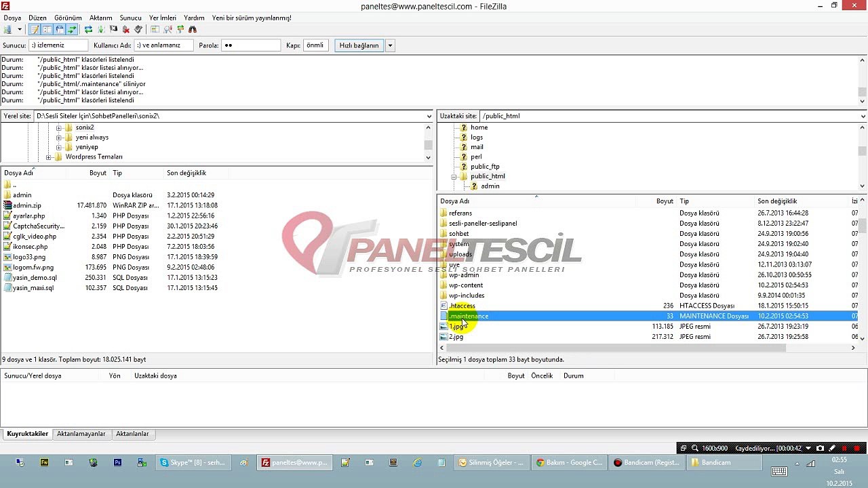Toggle directory comparison

(167, 29)
